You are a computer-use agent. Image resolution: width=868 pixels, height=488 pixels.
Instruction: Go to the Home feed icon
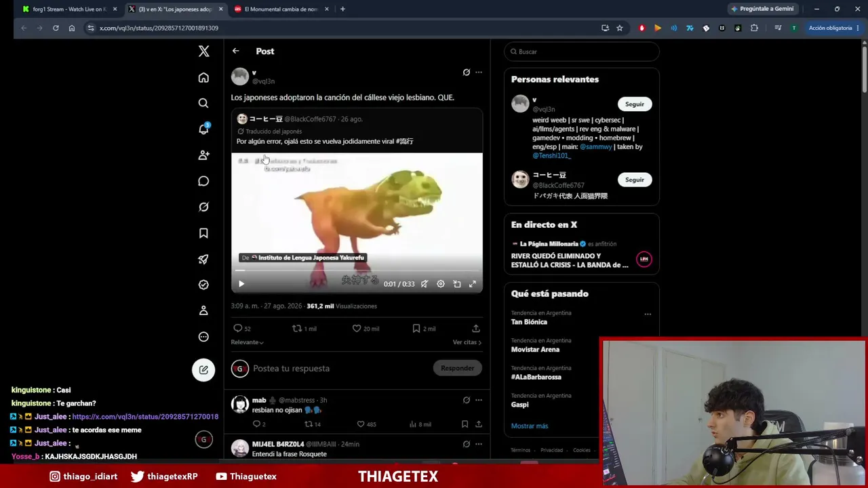[203, 78]
